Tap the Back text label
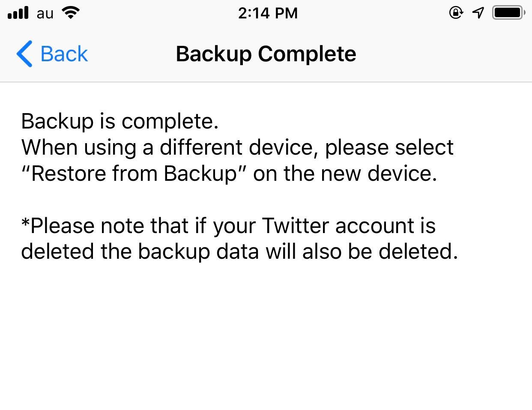 (x=64, y=54)
